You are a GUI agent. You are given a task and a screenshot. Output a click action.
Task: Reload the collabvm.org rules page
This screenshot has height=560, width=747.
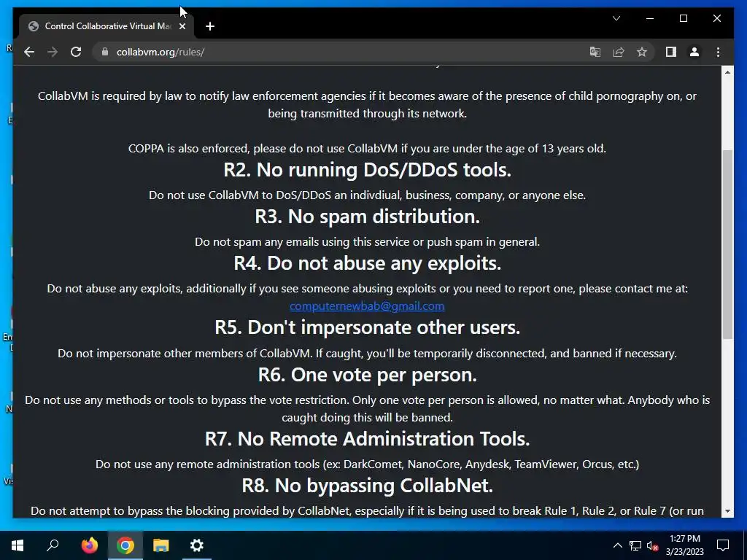[76, 52]
